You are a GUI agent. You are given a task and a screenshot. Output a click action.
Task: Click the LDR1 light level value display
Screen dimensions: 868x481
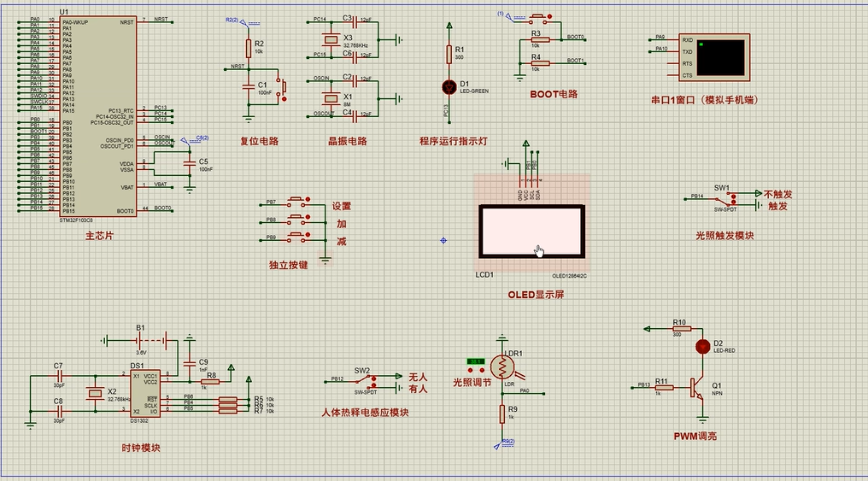(476, 361)
